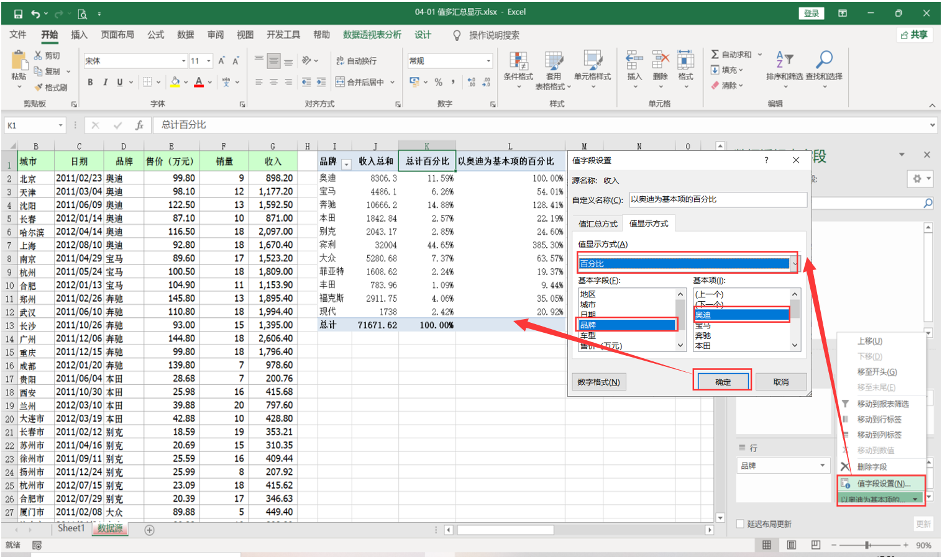Screen dimensions: 942x560
Task: Click the dialog help question mark
Action: 766,160
